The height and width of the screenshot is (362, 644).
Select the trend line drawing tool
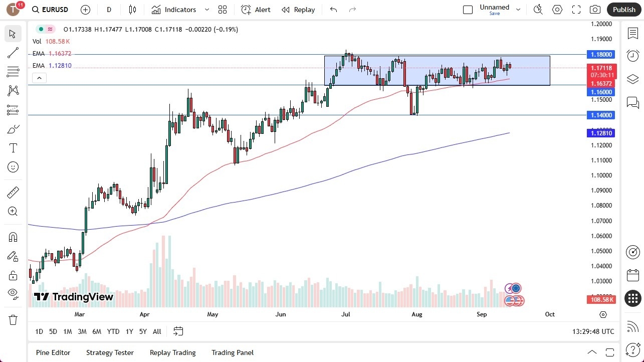pyautogui.click(x=13, y=53)
